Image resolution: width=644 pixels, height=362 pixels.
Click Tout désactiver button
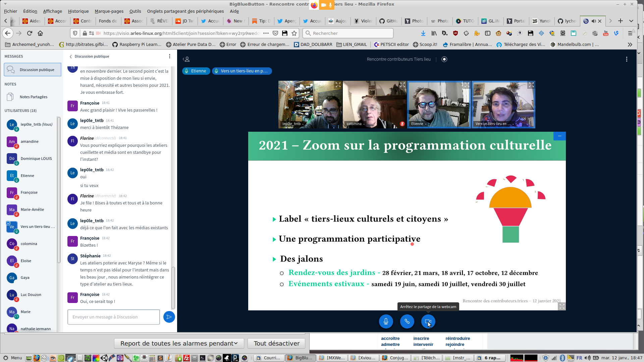(276, 343)
